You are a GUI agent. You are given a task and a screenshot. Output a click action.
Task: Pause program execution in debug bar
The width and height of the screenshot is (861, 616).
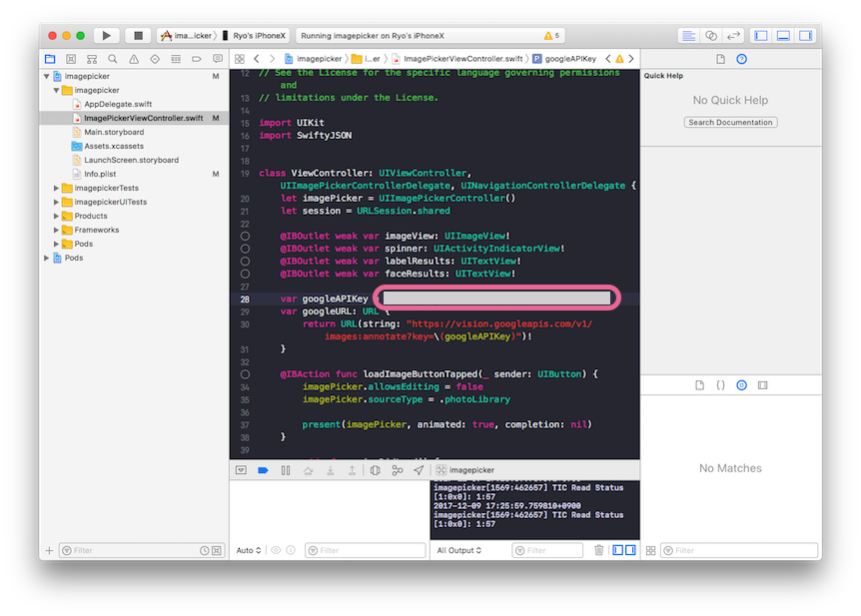coord(286,470)
